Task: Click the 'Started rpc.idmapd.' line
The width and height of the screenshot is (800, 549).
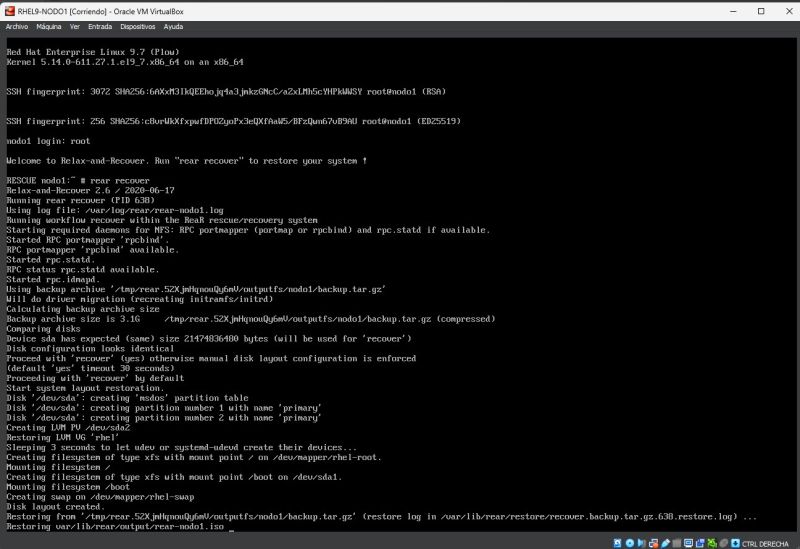Action: pos(53,279)
